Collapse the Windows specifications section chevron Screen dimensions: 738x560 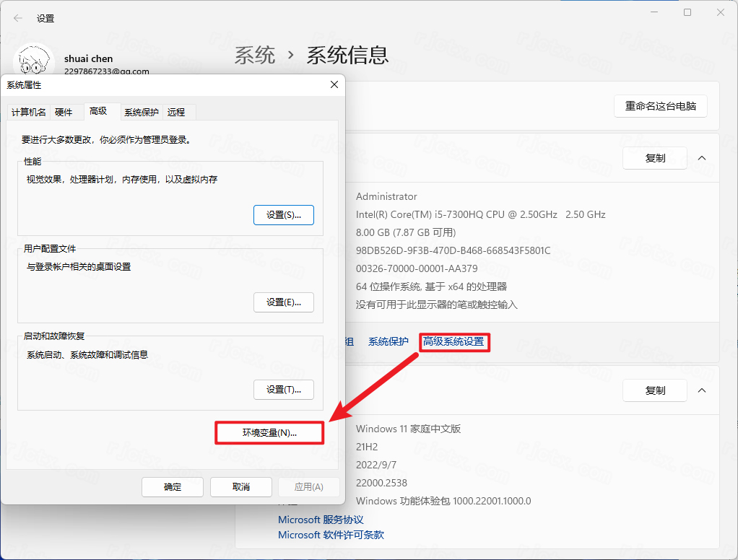point(702,390)
